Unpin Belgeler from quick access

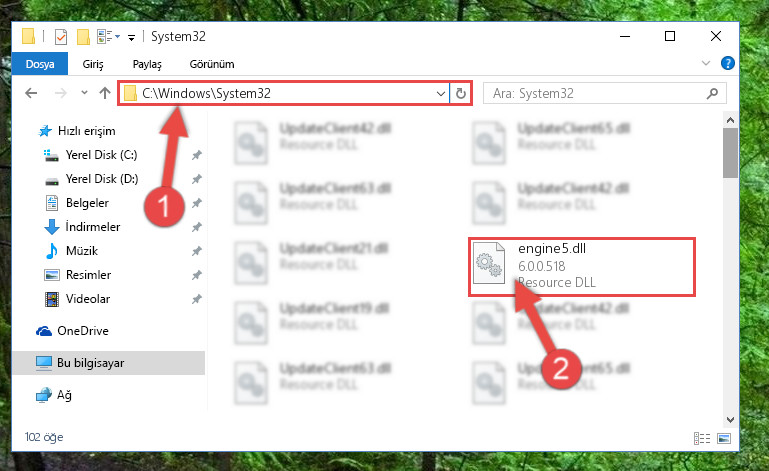click(197, 203)
